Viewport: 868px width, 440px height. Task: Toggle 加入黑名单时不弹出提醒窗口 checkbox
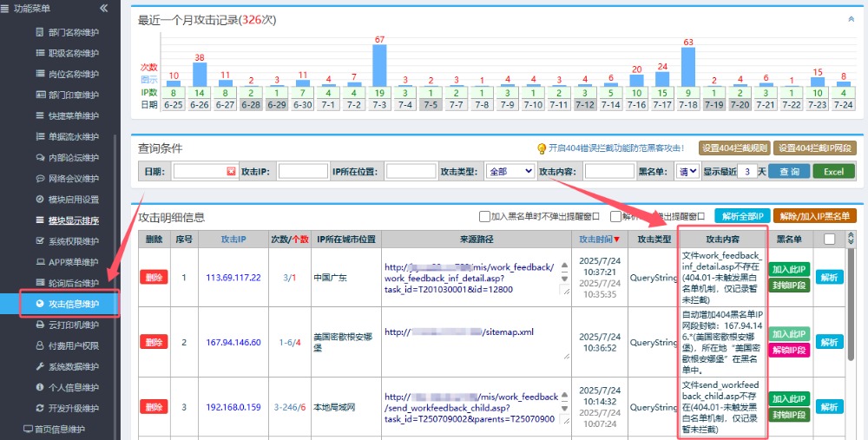click(484, 216)
